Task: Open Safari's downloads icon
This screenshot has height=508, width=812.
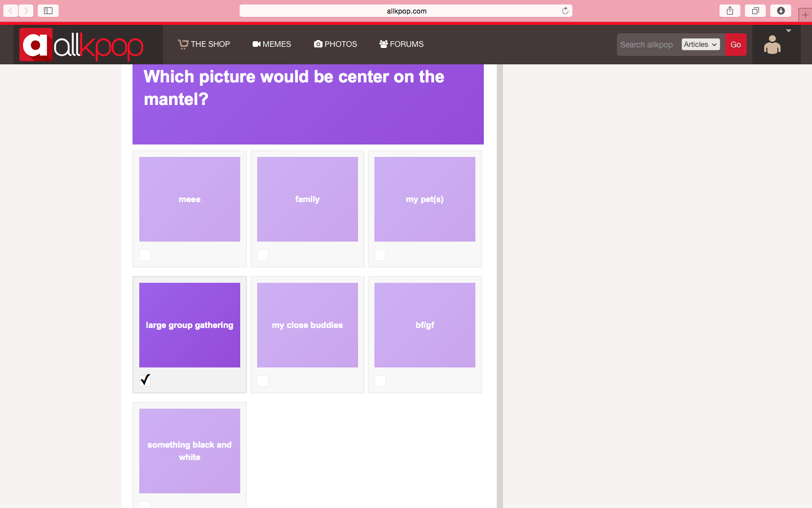Action: pyautogui.click(x=781, y=11)
